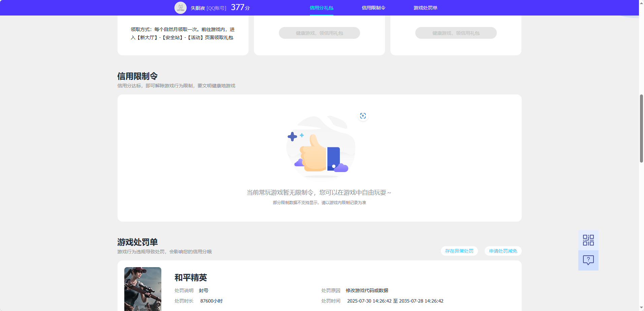Click the 处罚时间 label

pyautogui.click(x=331, y=301)
